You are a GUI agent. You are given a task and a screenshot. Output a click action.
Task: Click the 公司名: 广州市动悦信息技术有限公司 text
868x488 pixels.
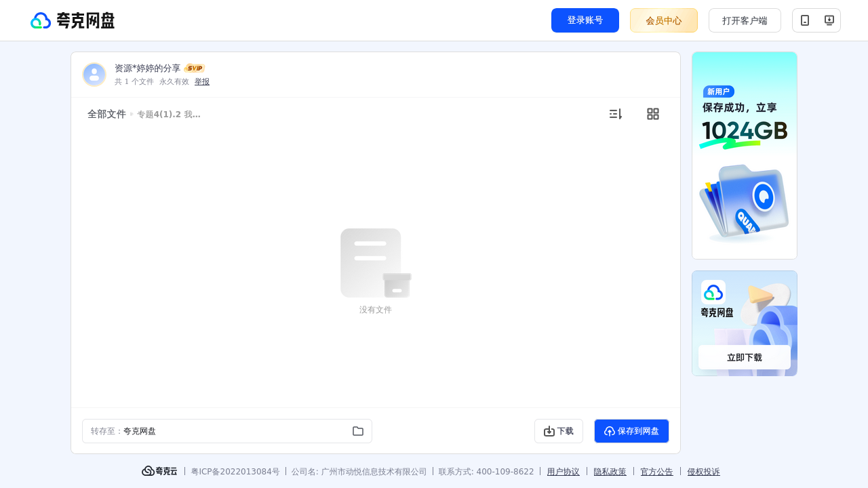(359, 472)
